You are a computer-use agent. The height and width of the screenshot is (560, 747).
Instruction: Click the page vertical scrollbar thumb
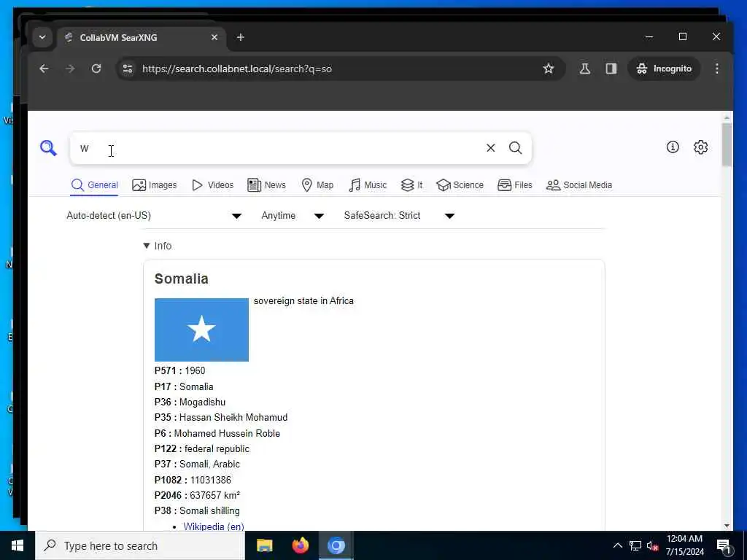click(727, 144)
